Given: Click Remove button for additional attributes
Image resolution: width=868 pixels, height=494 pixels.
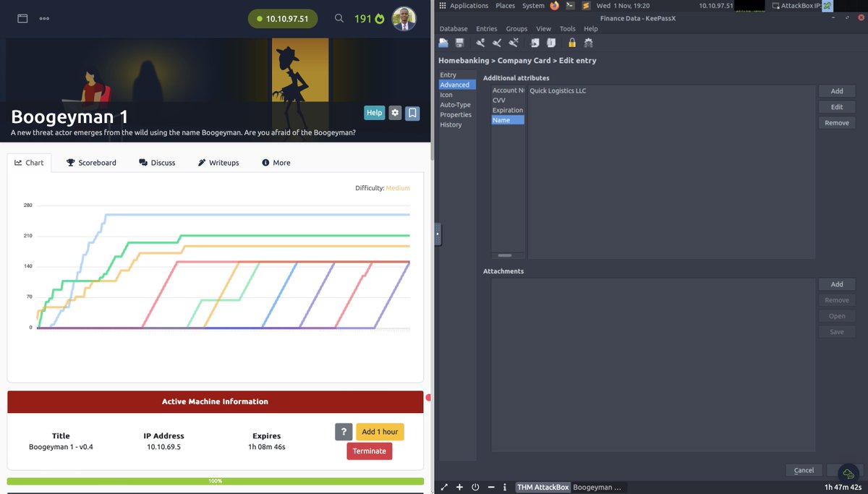Looking at the screenshot, I should point(837,123).
